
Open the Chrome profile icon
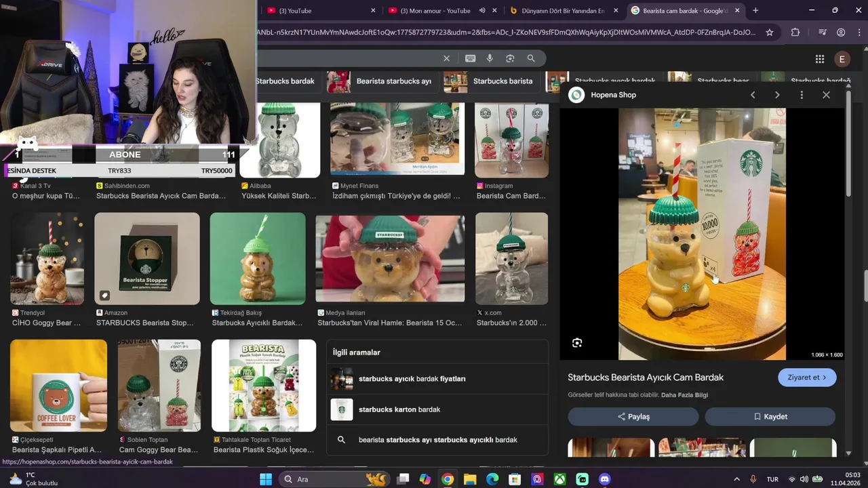point(841,32)
